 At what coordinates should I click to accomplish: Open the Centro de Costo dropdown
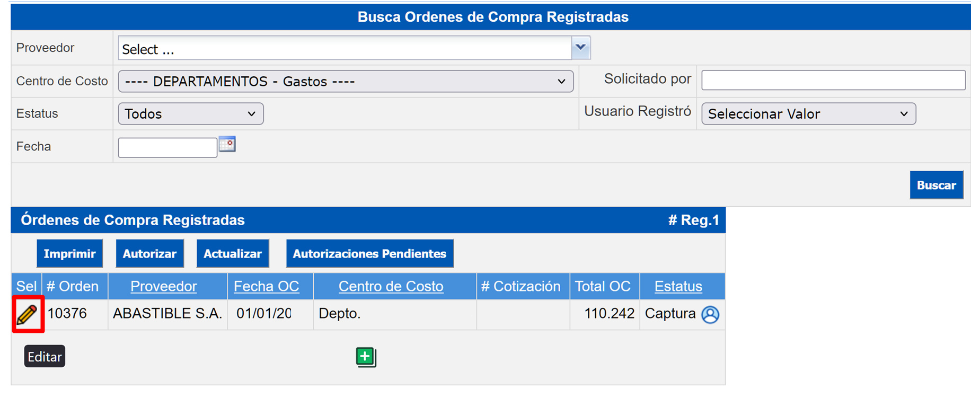(346, 82)
